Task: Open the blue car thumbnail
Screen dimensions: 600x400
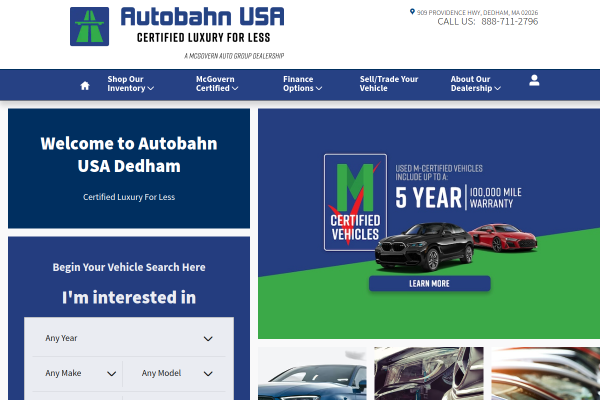Action: point(312,374)
